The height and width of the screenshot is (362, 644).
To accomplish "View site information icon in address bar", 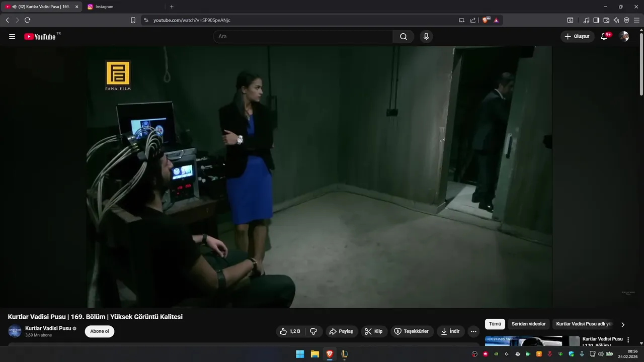I will click(x=146, y=20).
